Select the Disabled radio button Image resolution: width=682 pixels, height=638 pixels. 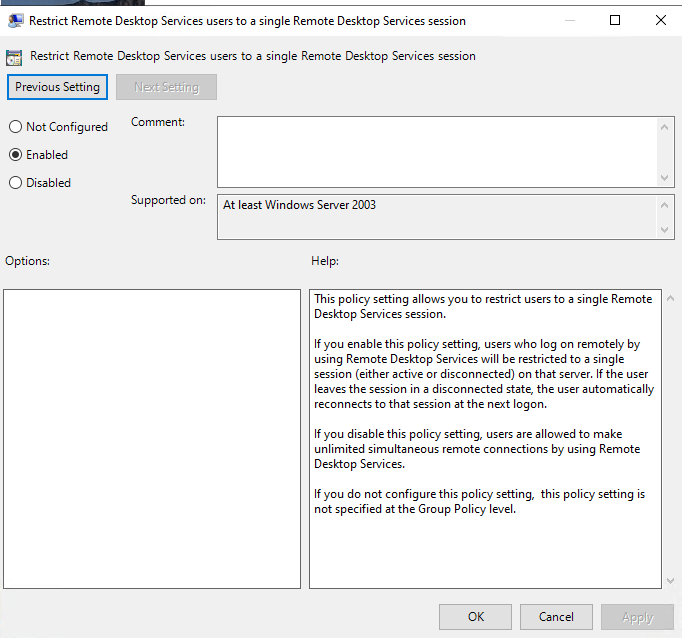15,183
